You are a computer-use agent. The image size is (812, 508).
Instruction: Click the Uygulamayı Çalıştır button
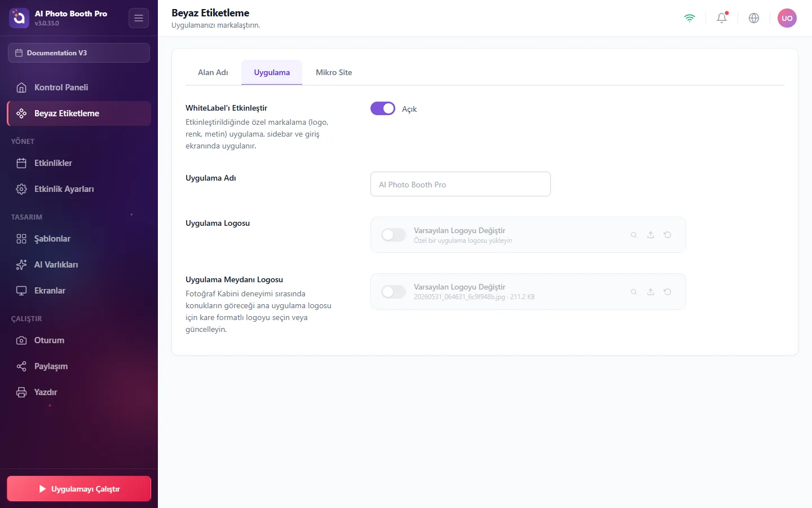click(x=79, y=489)
